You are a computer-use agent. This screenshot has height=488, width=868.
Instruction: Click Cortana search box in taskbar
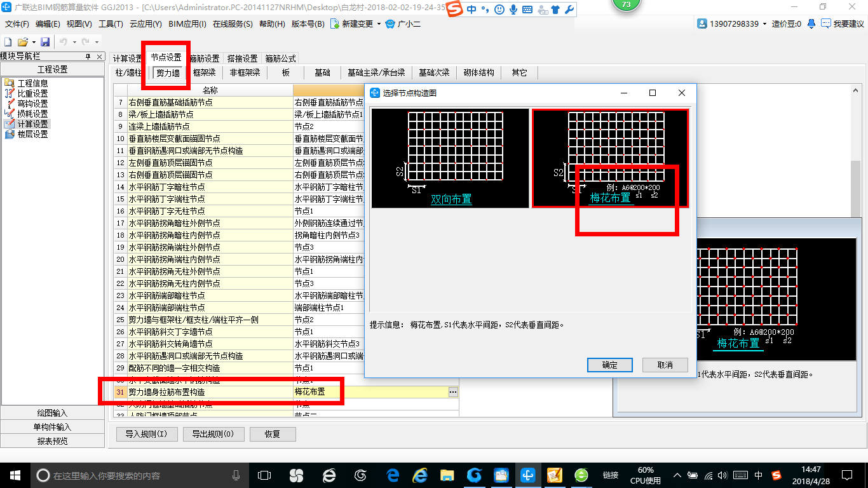(x=139, y=475)
